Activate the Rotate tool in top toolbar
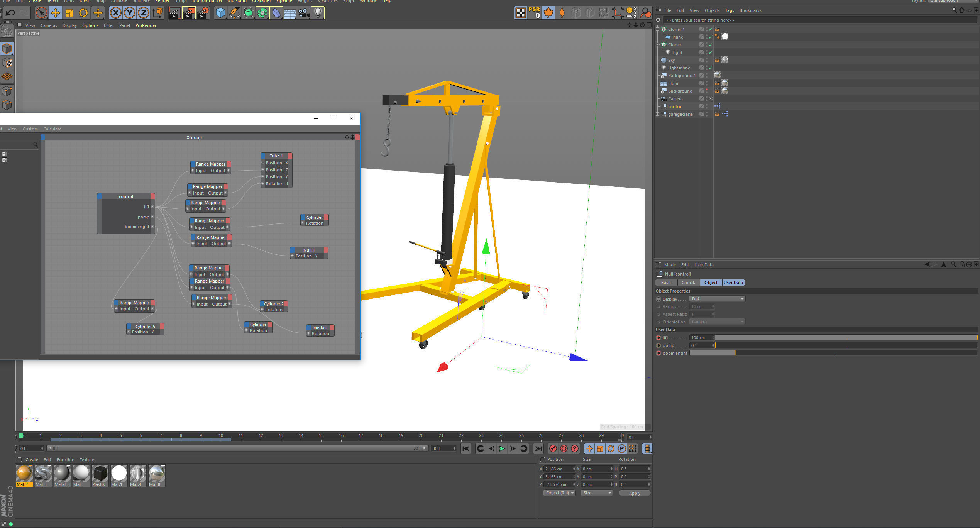980x528 pixels. [x=83, y=13]
